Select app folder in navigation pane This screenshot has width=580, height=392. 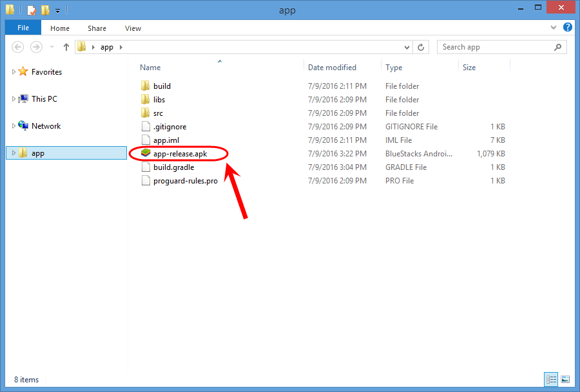point(66,153)
